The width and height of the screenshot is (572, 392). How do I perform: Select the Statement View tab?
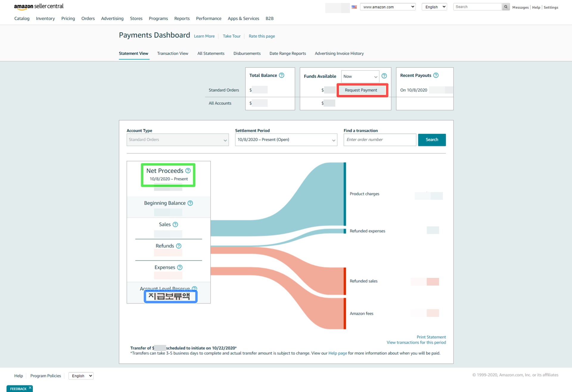coord(133,54)
